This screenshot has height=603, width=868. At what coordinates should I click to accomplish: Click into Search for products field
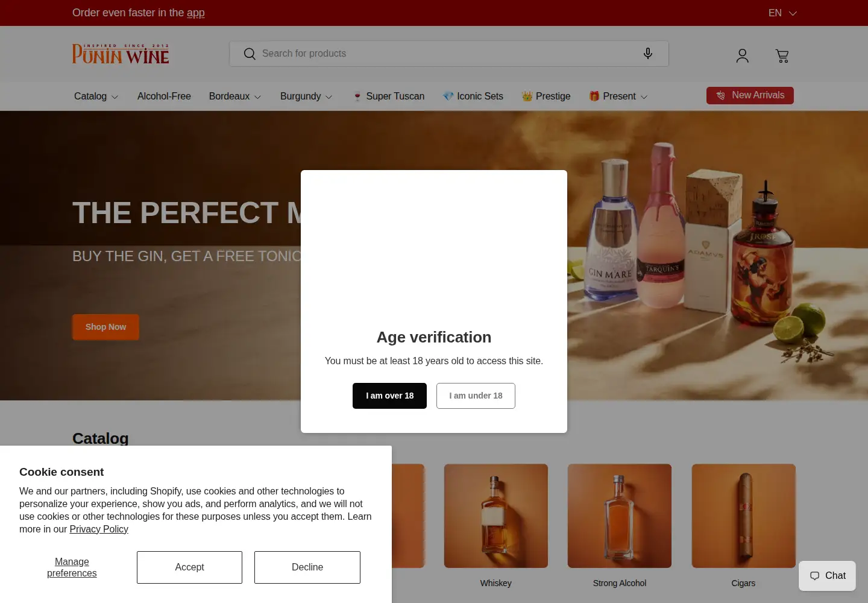pyautogui.click(x=448, y=54)
